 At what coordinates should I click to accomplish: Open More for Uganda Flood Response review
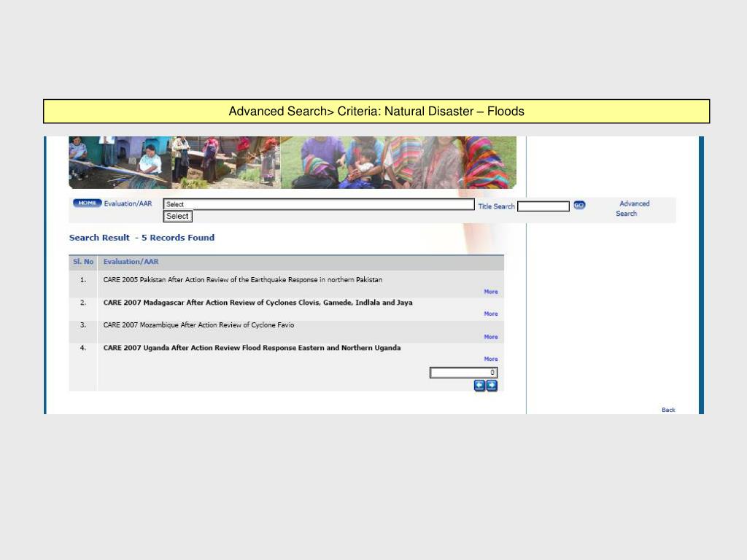pos(491,359)
